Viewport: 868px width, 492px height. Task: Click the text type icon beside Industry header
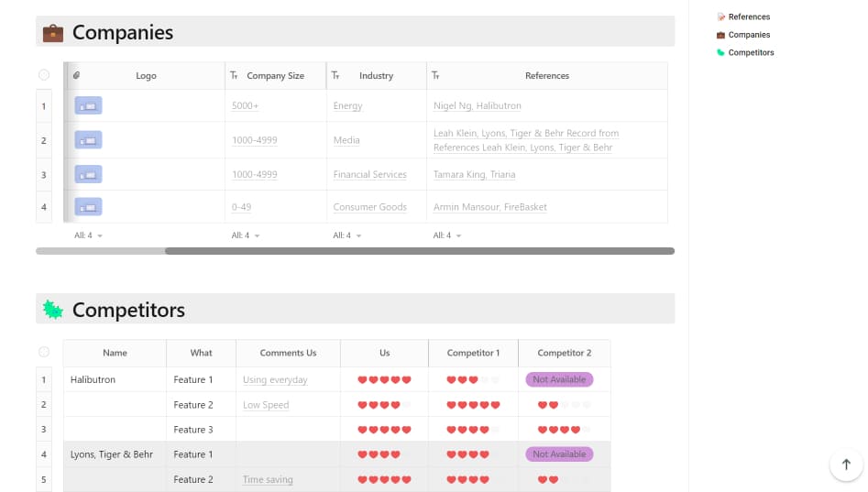[x=335, y=75]
